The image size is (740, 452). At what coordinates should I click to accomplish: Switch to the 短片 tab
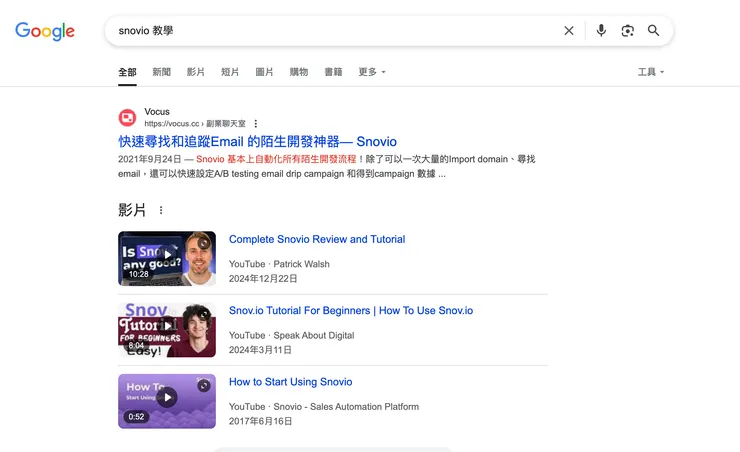tap(230, 72)
